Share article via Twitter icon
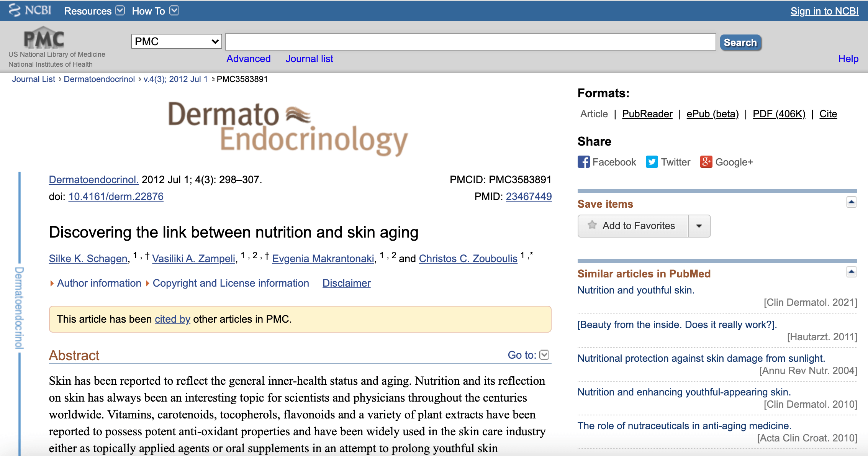The width and height of the screenshot is (868, 456). point(652,162)
